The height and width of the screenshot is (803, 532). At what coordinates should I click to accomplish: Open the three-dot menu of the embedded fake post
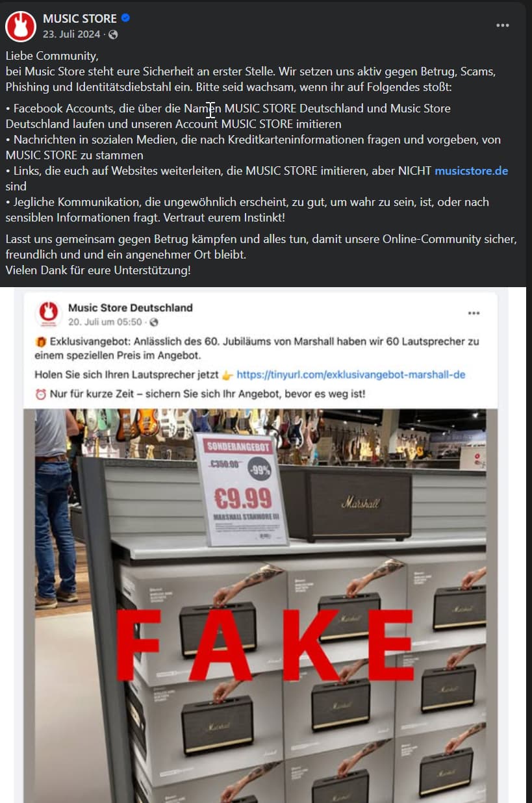point(474,313)
